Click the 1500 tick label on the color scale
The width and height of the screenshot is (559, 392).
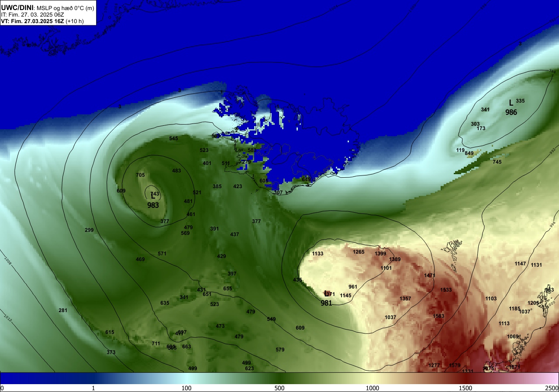coord(466,388)
